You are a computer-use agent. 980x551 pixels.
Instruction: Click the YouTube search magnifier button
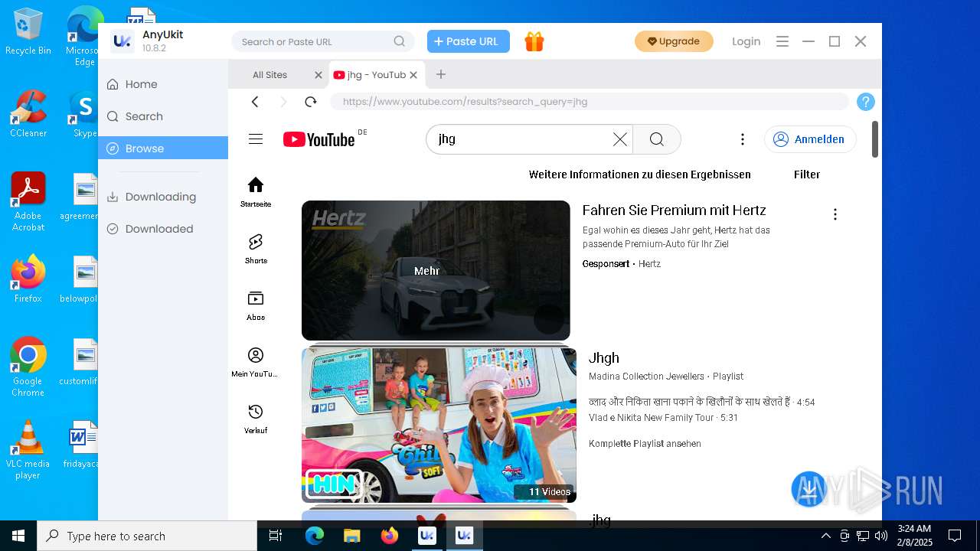(x=656, y=139)
